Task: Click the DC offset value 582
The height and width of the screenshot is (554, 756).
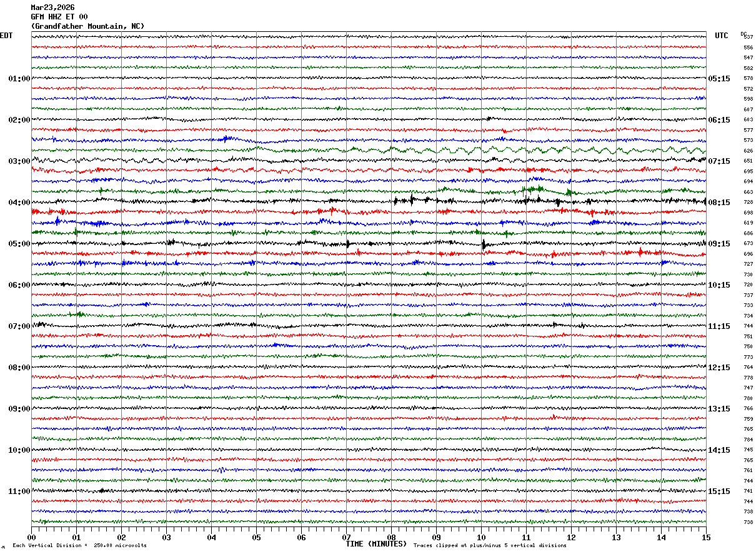Action: 748,68
